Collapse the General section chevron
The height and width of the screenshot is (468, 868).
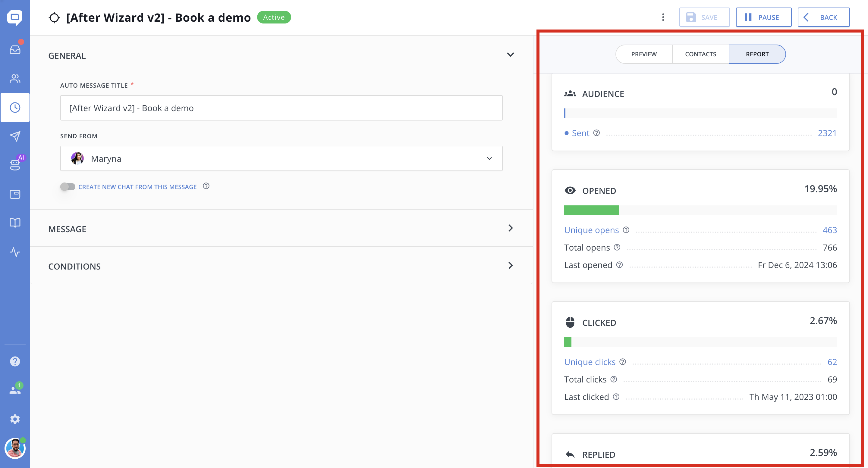(x=511, y=55)
